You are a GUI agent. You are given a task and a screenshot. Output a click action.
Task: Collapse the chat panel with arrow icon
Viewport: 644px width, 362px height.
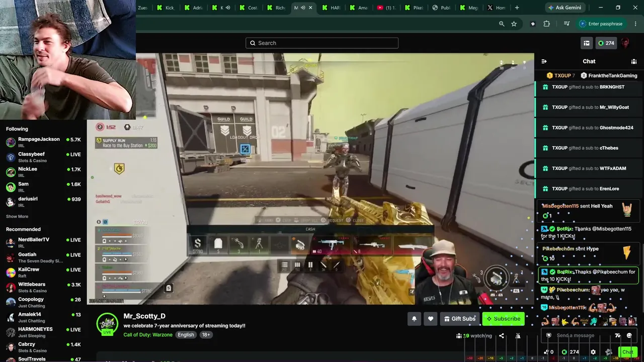point(544,61)
